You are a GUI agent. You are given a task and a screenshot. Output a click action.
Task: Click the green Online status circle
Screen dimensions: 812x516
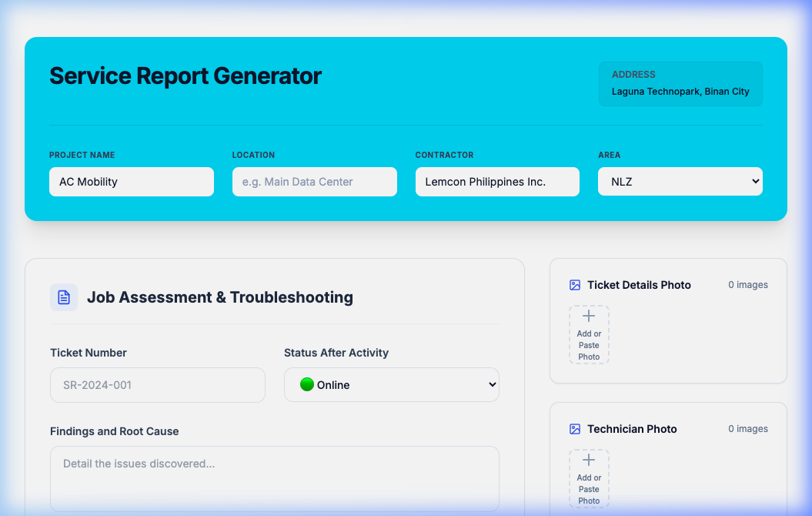307,384
